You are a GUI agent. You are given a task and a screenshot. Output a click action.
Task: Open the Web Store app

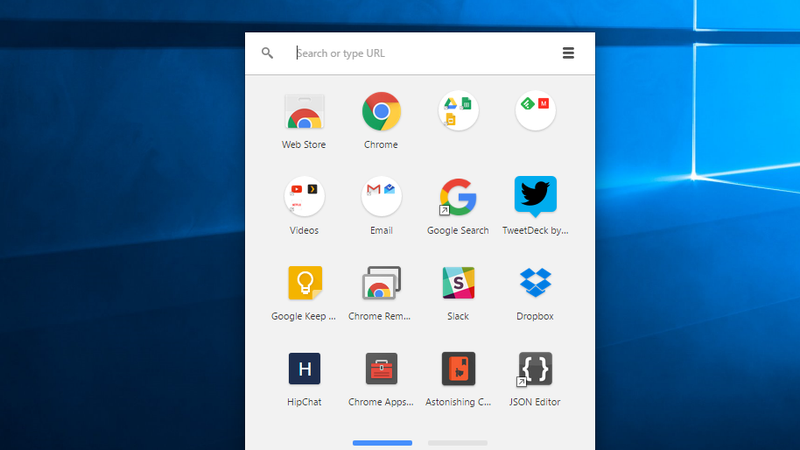(x=304, y=112)
